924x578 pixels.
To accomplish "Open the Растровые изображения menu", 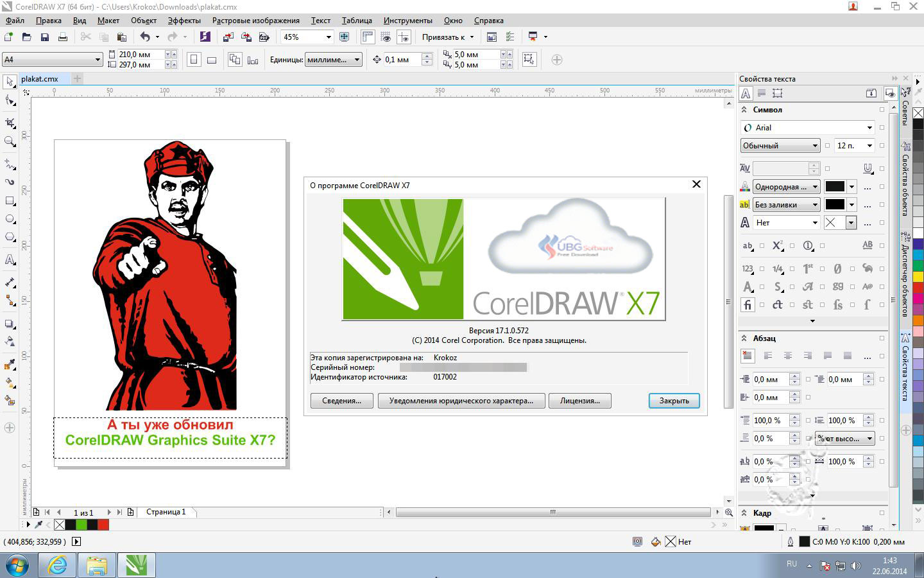I will pos(256,21).
